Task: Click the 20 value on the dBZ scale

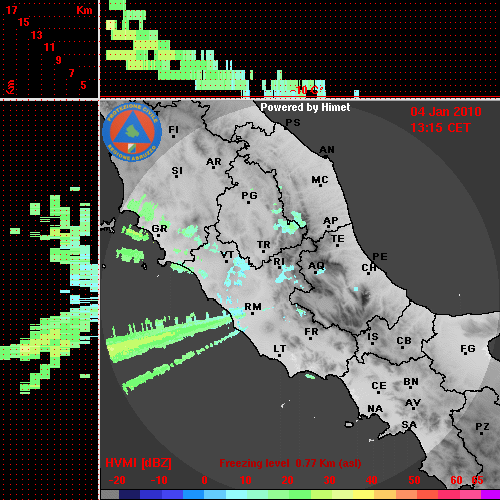Action: [287, 480]
